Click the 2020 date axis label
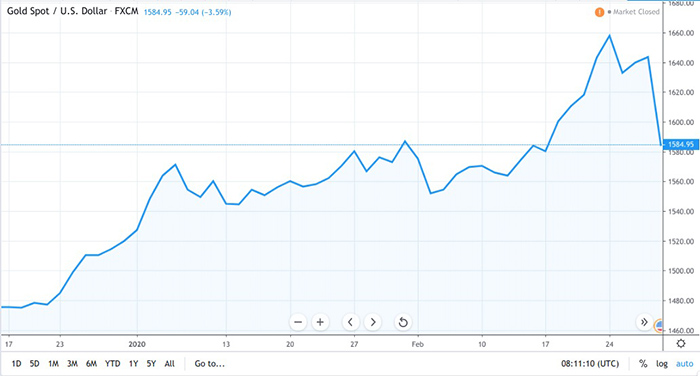 (137, 344)
